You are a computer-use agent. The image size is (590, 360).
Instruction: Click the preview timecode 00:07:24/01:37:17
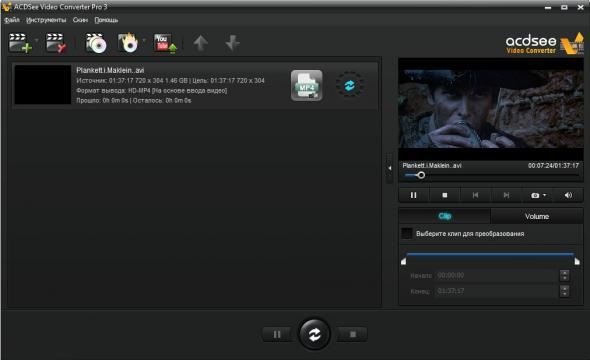pos(553,166)
